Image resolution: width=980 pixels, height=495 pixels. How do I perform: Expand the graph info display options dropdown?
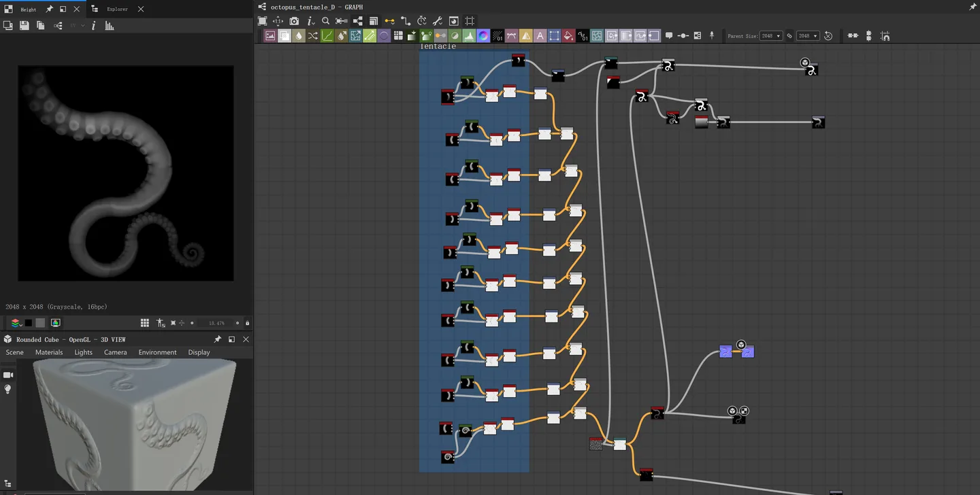click(x=310, y=21)
